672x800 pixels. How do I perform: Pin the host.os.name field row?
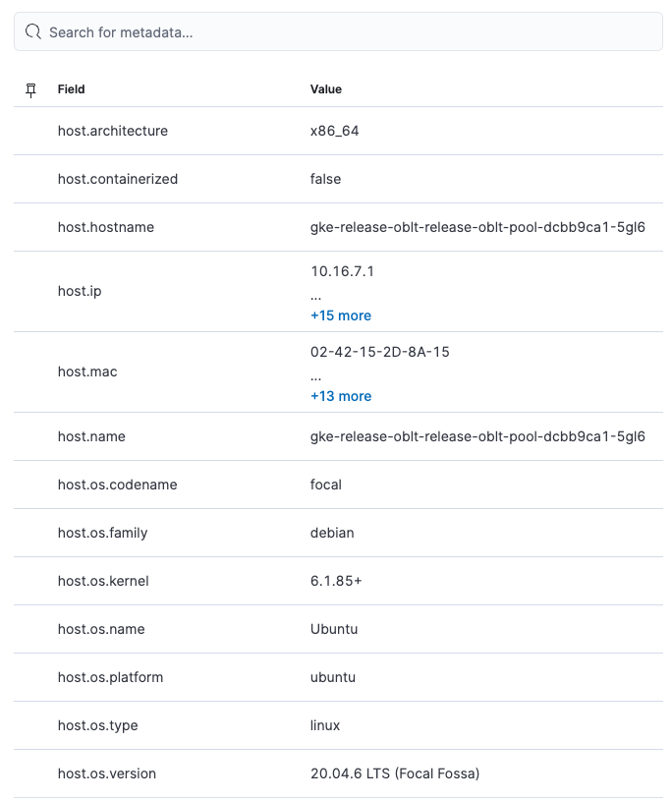point(30,629)
